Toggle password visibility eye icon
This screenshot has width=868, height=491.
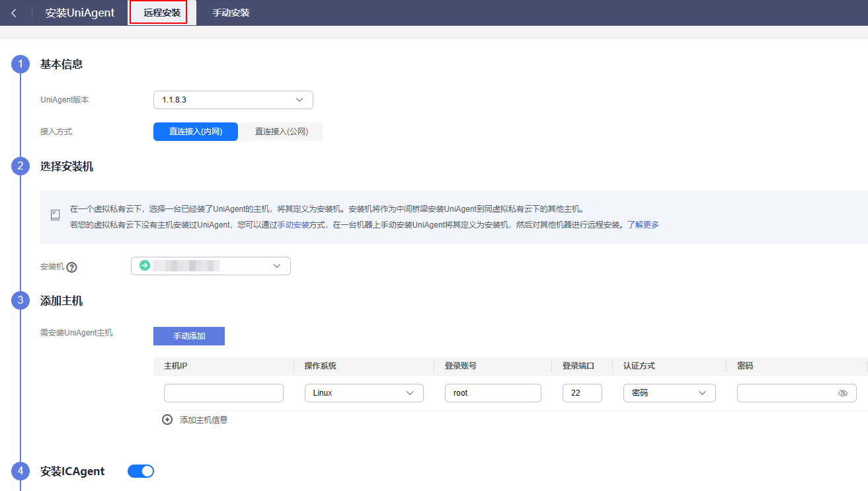pyautogui.click(x=842, y=393)
